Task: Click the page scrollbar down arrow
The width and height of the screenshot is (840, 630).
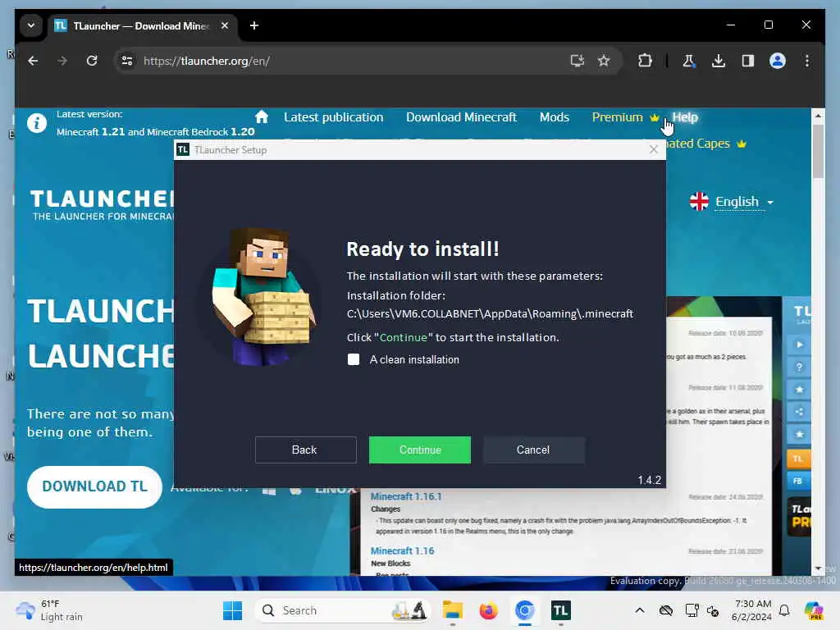Action: [818, 568]
